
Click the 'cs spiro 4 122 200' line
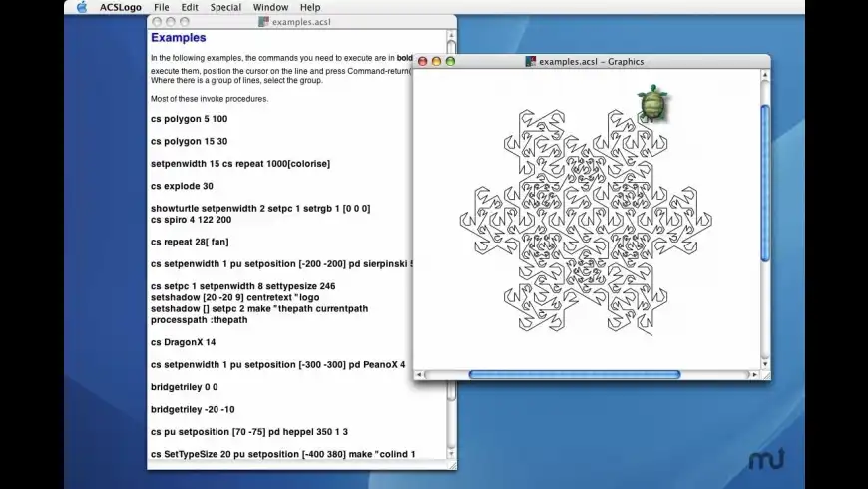point(191,220)
